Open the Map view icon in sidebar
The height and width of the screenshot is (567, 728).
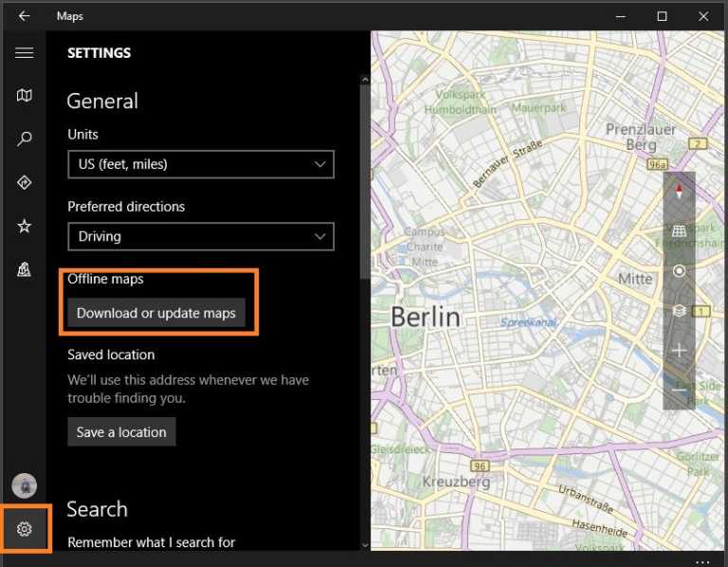tap(24, 95)
